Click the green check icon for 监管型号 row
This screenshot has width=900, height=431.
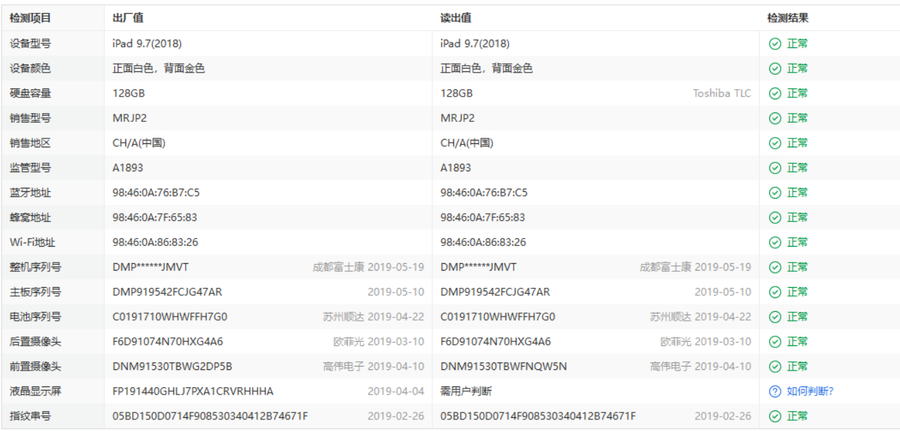(775, 168)
